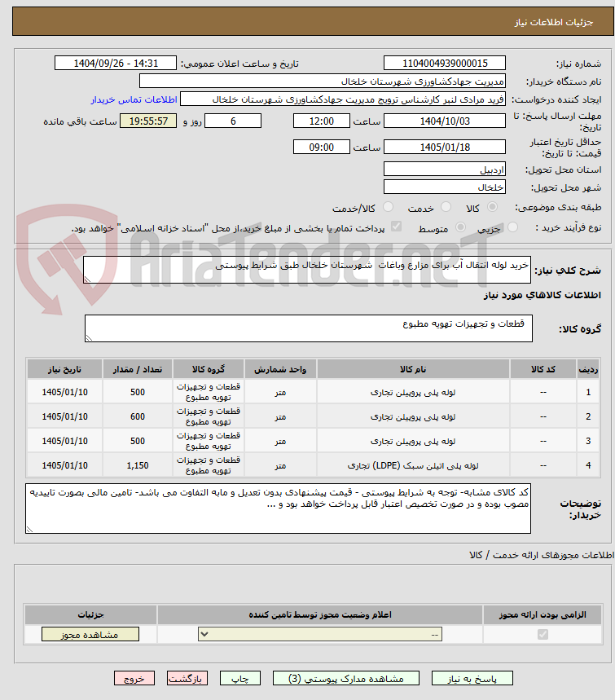The height and width of the screenshot is (700, 615).
Task: Click the quantity 600 cell in row 2
Action: [138, 416]
